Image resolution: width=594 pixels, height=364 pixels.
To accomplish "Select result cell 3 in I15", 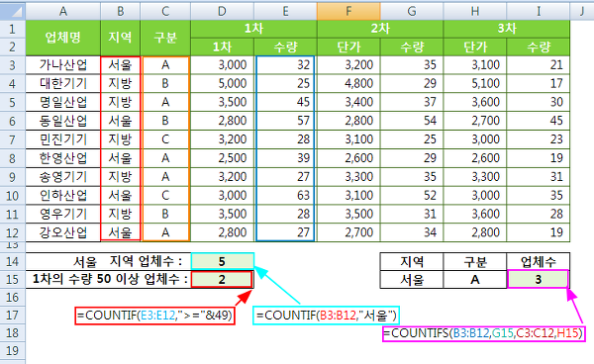I will point(539,280).
